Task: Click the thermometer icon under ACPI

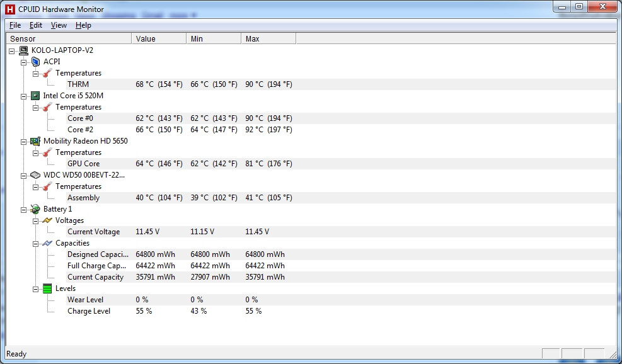Action: click(x=48, y=73)
